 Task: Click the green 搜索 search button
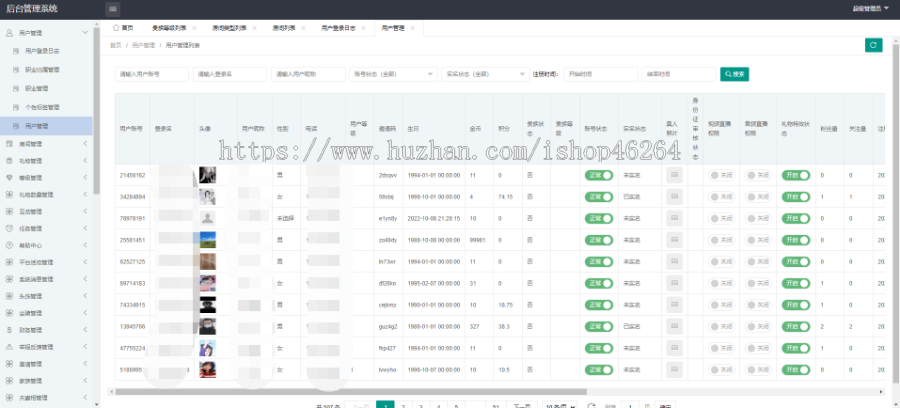[735, 74]
